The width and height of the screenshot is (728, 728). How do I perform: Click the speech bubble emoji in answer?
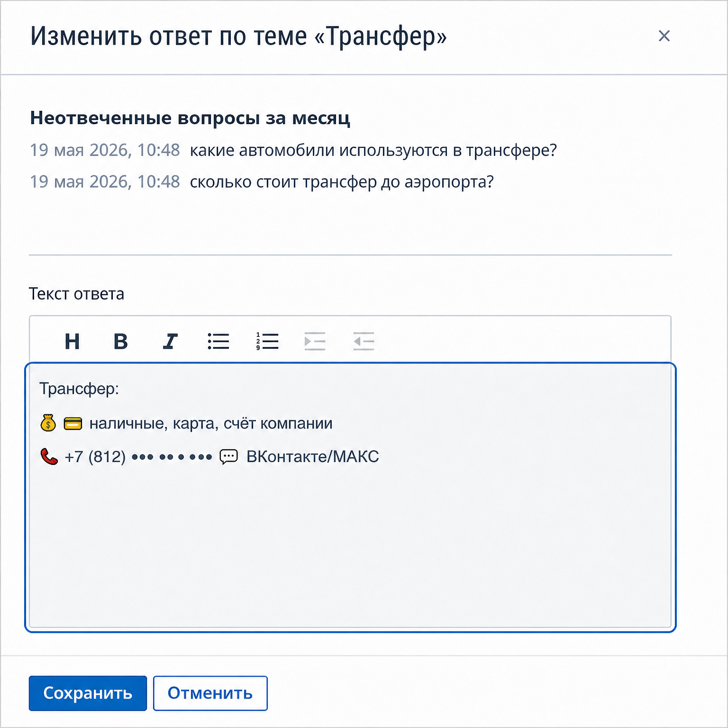click(x=229, y=457)
